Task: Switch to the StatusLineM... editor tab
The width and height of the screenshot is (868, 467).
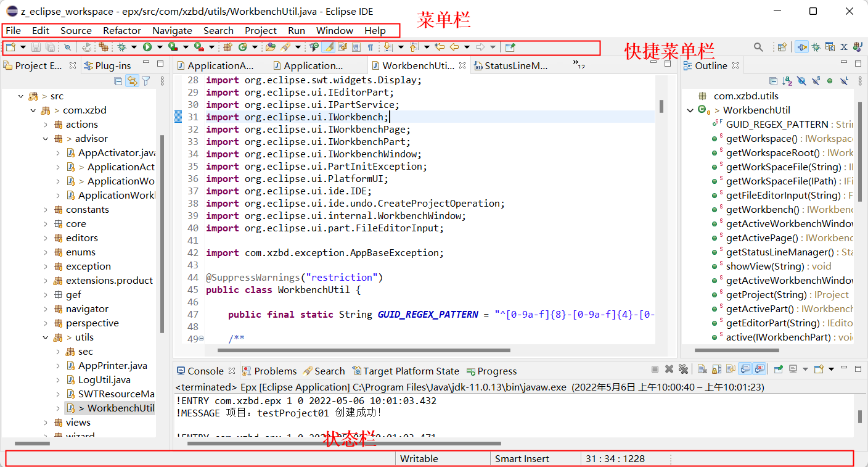Action: click(510, 65)
